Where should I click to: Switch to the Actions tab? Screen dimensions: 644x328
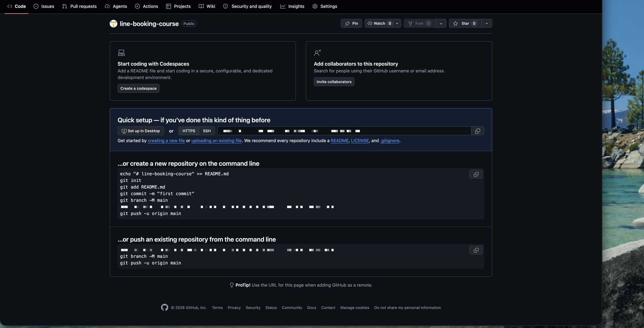tap(146, 6)
